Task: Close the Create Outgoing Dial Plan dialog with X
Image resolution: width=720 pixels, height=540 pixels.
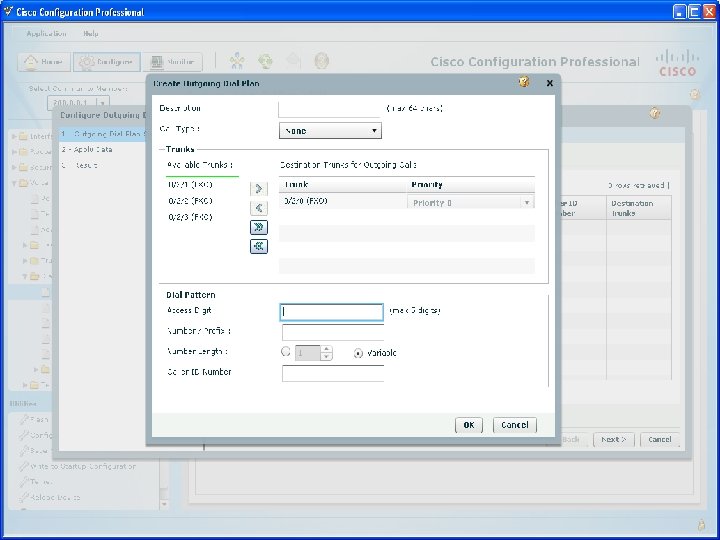Action: 550,83
